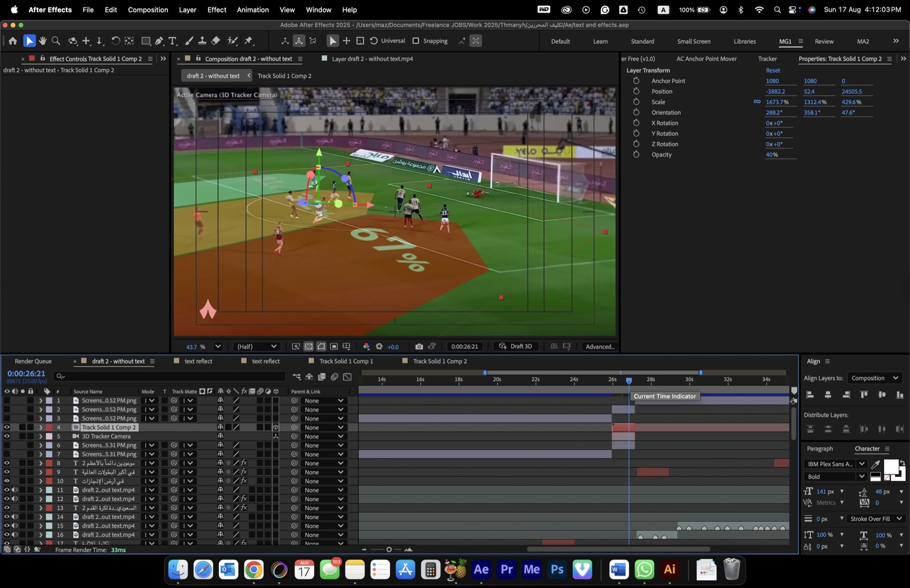This screenshot has height=588, width=910.
Task: Select the Zoom magnifier tool
Action: 56,41
